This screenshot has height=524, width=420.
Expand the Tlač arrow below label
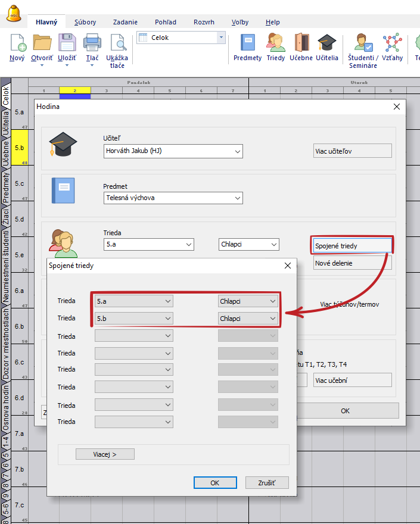(x=92, y=65)
